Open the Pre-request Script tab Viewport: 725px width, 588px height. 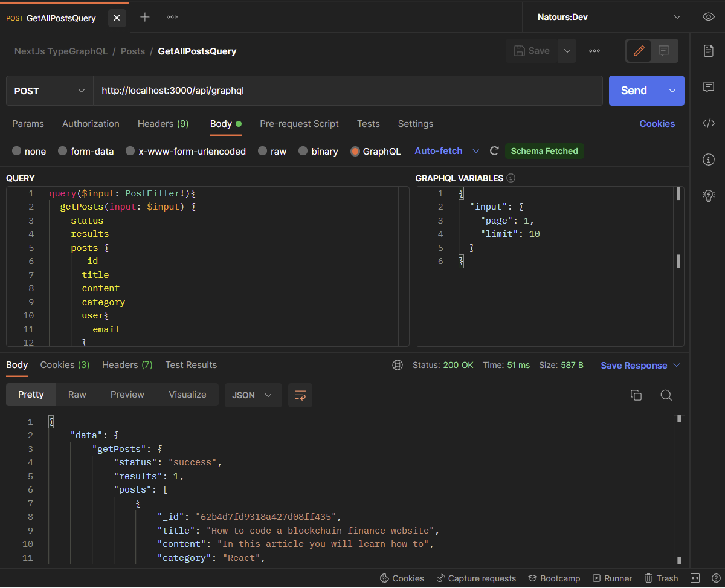299,123
